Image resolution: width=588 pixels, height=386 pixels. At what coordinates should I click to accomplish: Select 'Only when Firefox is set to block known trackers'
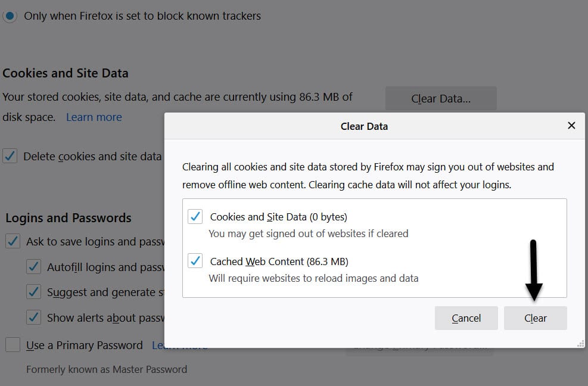click(10, 16)
